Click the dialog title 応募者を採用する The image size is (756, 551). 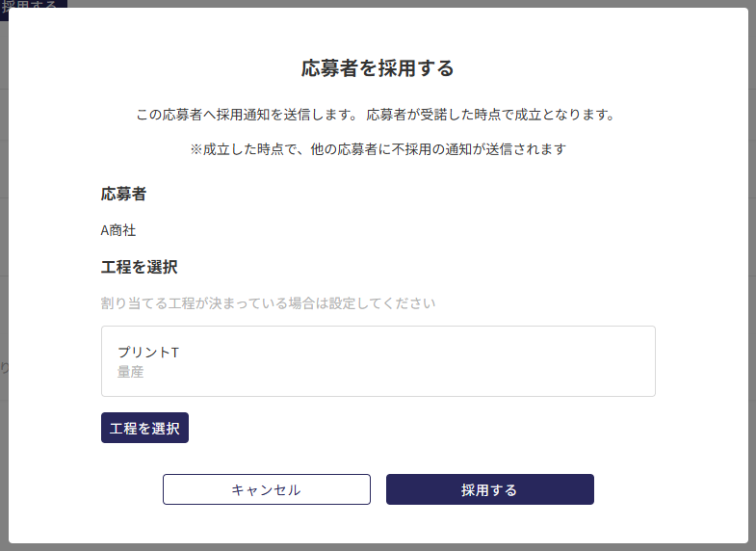[378, 68]
